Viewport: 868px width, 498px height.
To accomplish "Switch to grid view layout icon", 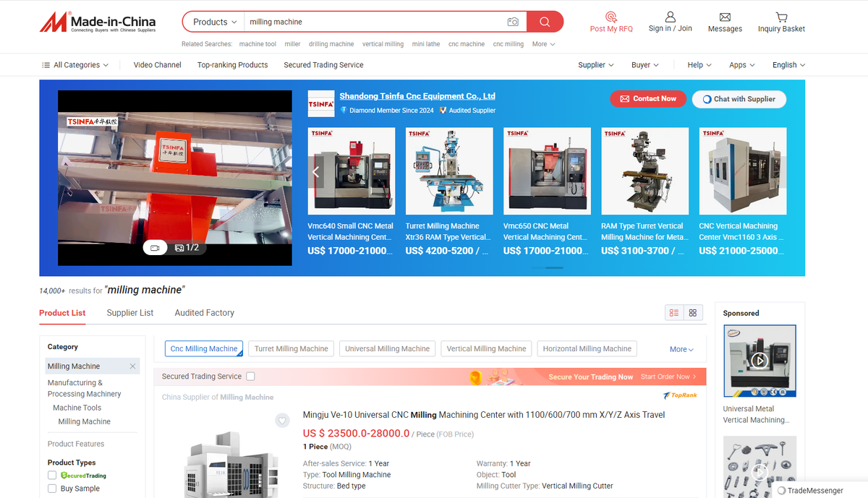I will [x=693, y=313].
